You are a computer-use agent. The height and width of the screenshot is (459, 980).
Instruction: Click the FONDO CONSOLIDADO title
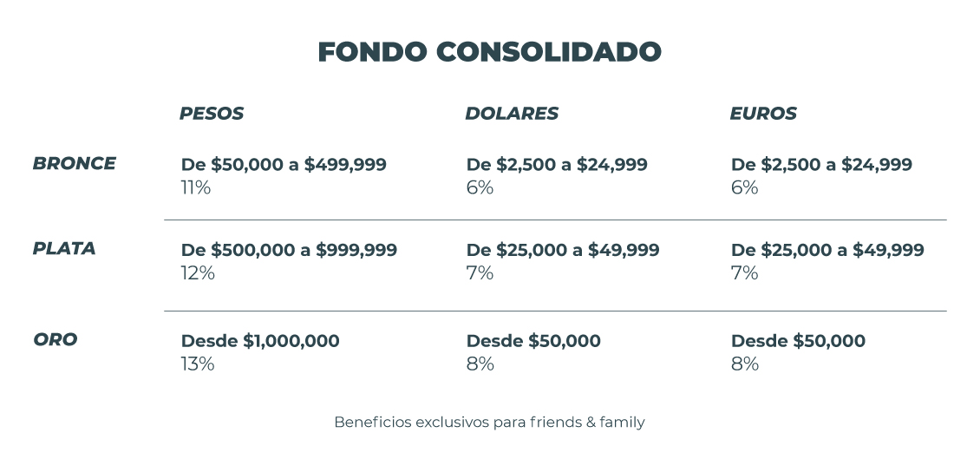[x=489, y=52]
